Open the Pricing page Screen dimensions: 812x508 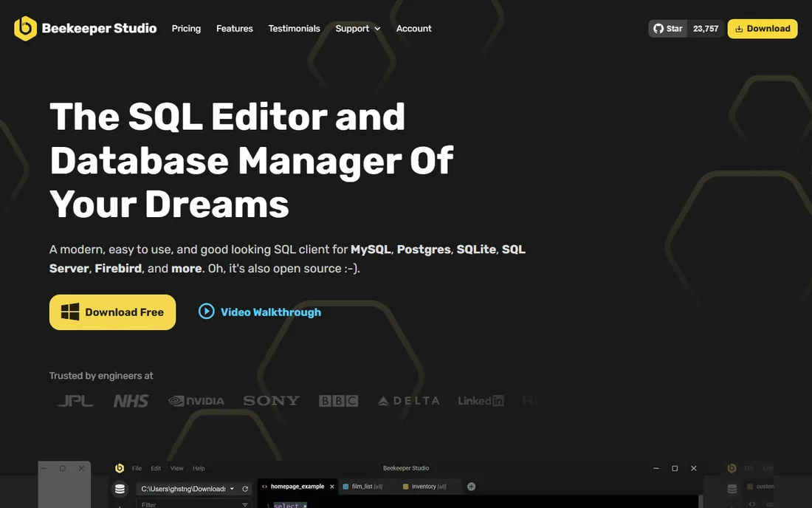coord(186,29)
